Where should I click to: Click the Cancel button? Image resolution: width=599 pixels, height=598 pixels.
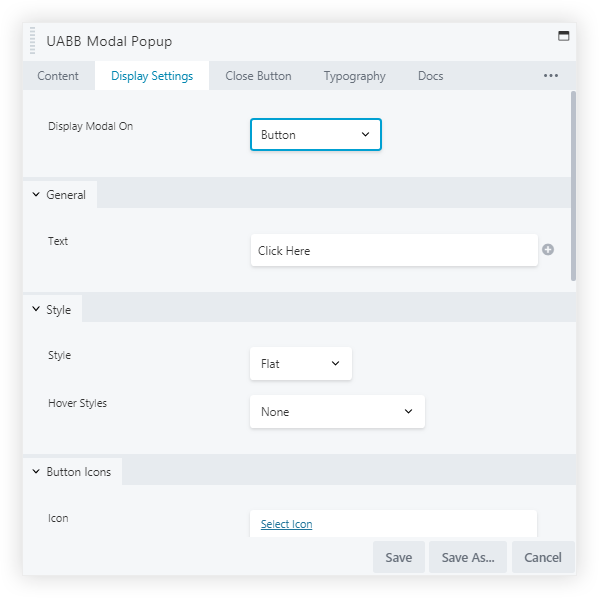543,557
